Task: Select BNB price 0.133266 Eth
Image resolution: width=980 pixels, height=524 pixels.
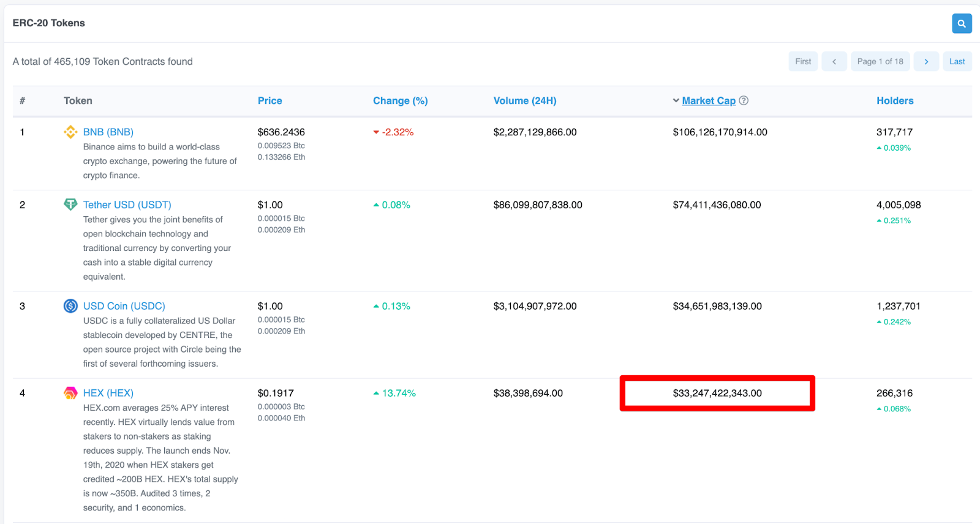Action: tap(281, 157)
